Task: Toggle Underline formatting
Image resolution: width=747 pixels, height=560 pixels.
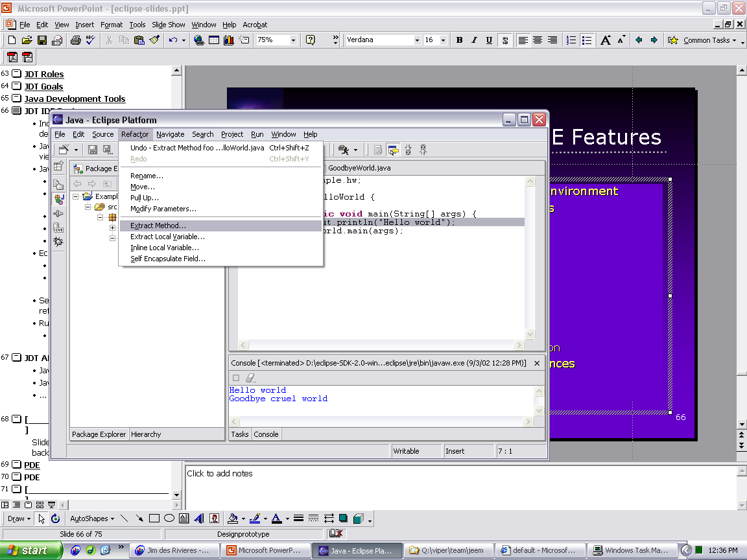Action: 490,40
